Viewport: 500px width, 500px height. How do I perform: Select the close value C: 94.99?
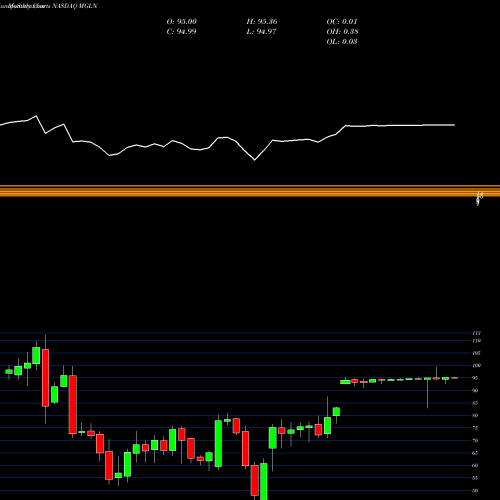[181, 32]
